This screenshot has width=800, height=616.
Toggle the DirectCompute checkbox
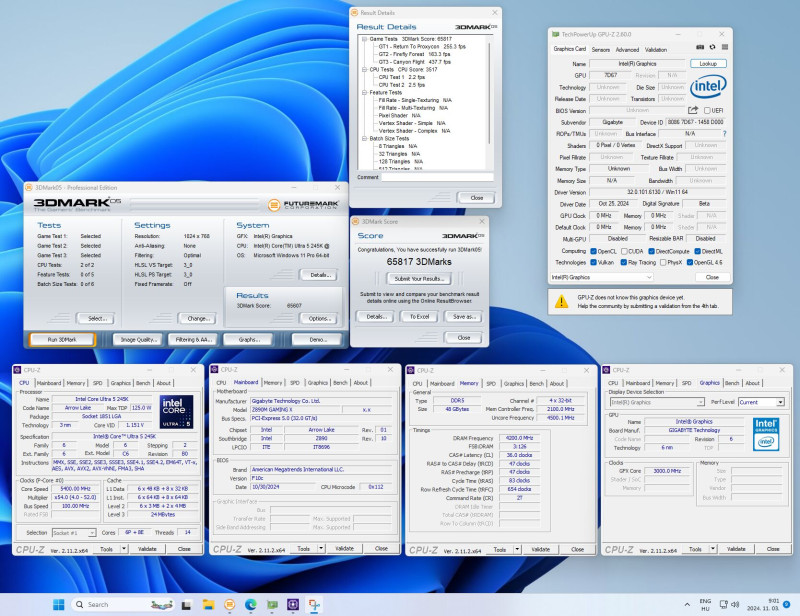(652, 251)
